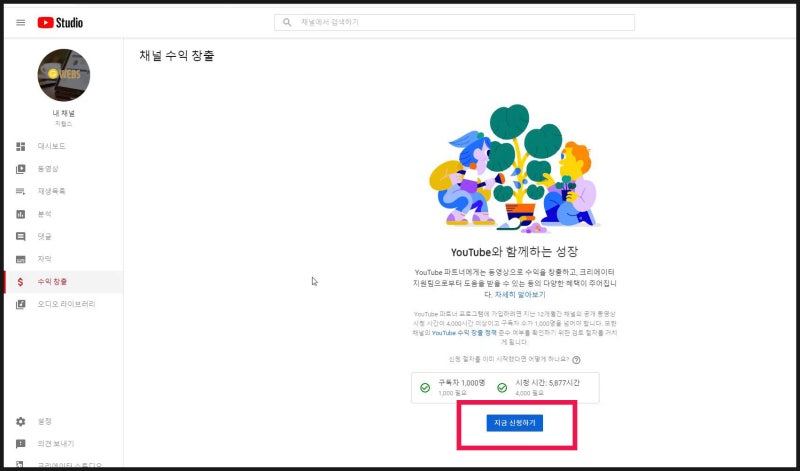Click the 시청 시간: 5,877시간 text
Screen dimensions: 800x471
point(547,383)
